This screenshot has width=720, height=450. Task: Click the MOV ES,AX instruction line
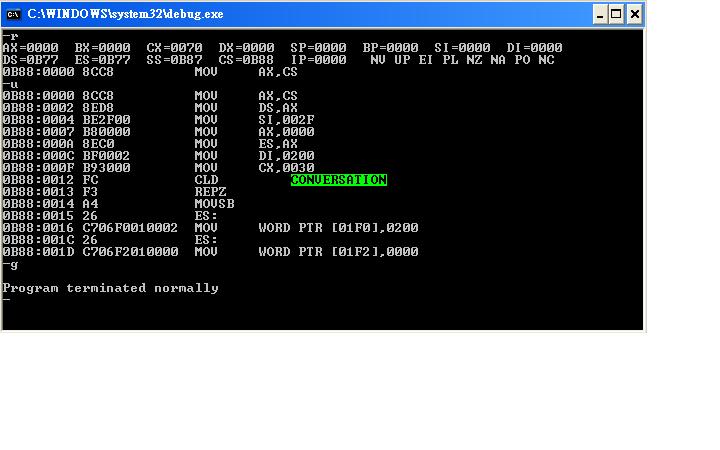tap(150, 144)
